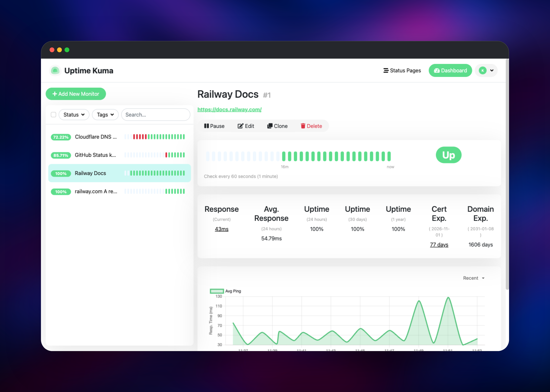The width and height of the screenshot is (550, 392).
Task: Click the green Up status badge
Action: point(449,155)
